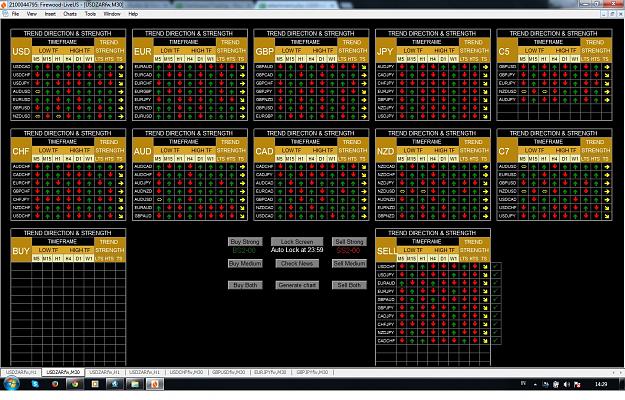
Task: Click the M5 arrow for NZDUSD in USD panel
Action: point(37,116)
